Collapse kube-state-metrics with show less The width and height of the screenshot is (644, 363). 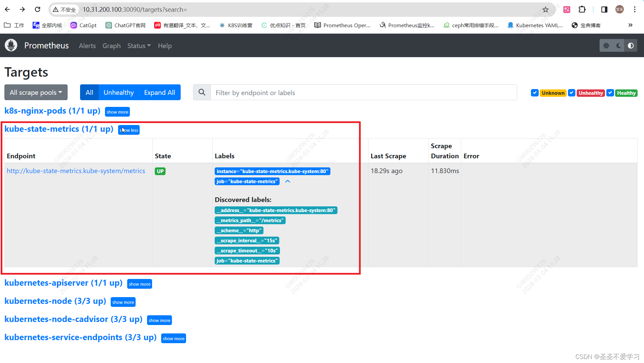pos(129,130)
